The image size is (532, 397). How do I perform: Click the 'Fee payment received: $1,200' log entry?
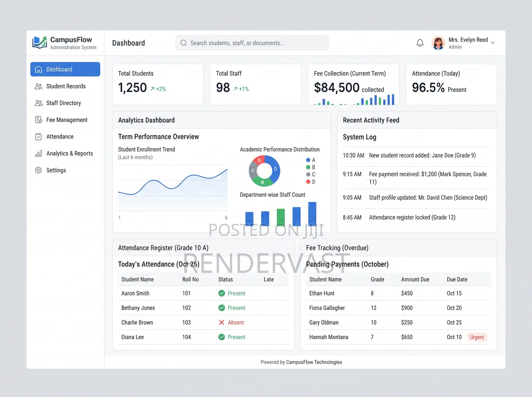[417, 178]
